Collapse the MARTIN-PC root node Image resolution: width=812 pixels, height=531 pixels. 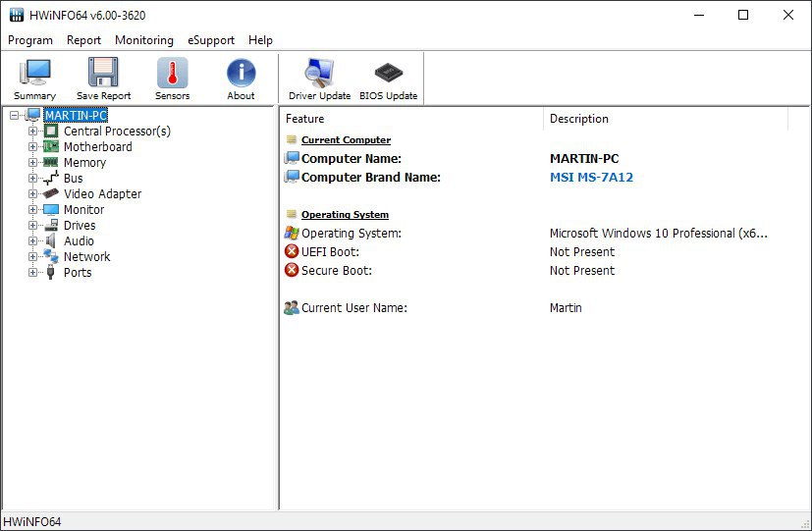pos(15,116)
